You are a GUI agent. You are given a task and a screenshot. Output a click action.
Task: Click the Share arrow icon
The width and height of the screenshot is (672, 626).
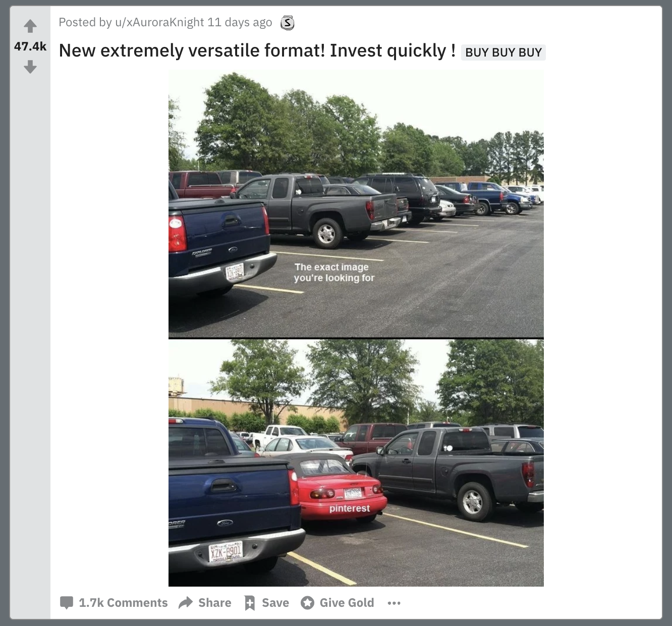tap(186, 602)
